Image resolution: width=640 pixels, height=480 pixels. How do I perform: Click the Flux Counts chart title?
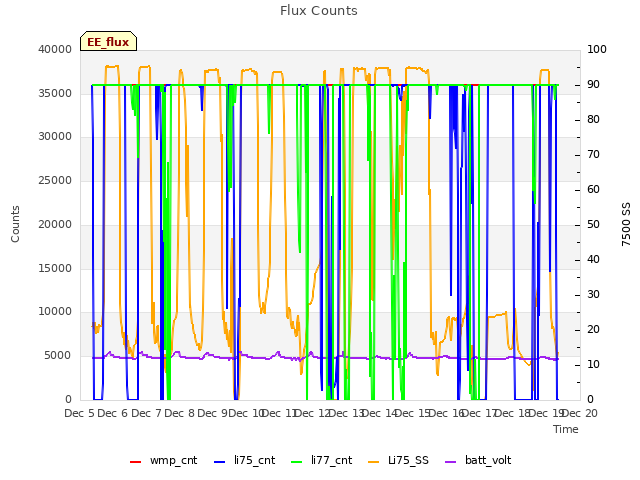tap(319, 11)
